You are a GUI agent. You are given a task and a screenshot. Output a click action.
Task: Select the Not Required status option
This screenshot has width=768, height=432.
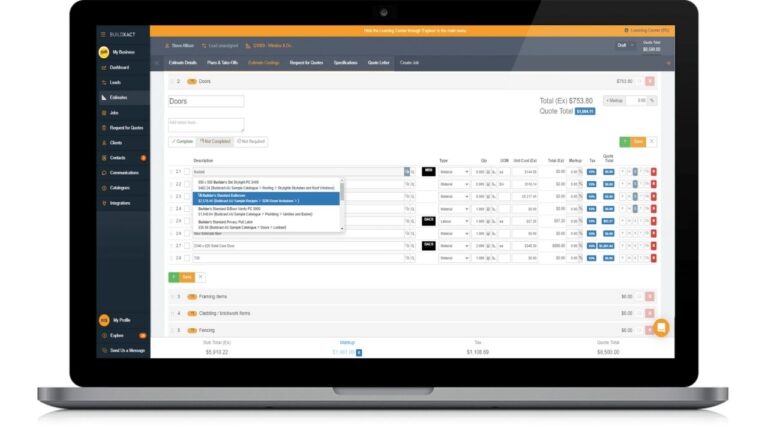point(251,142)
